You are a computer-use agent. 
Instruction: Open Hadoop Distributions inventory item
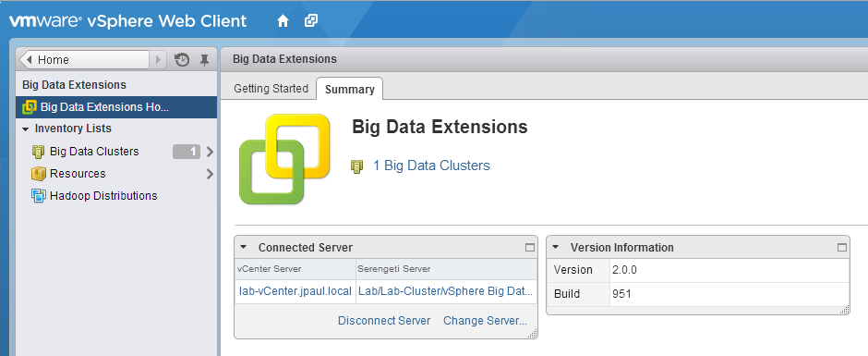103,196
